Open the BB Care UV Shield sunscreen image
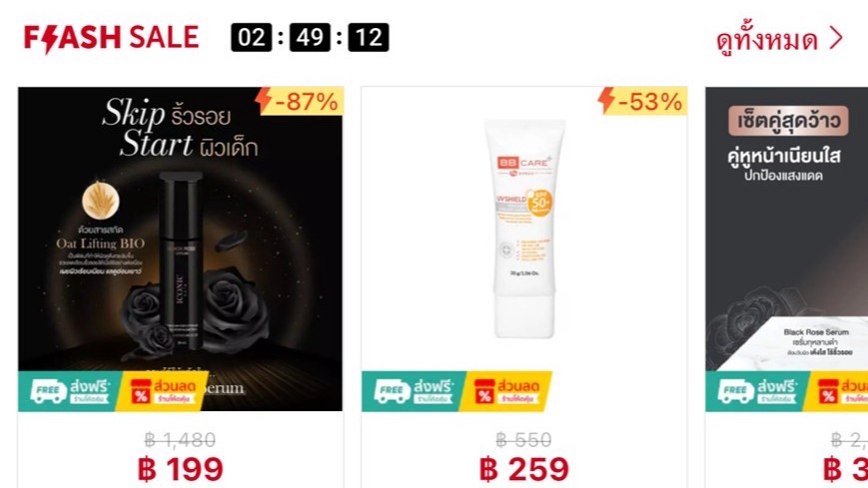Image resolution: width=868 pixels, height=488 pixels. point(524,248)
